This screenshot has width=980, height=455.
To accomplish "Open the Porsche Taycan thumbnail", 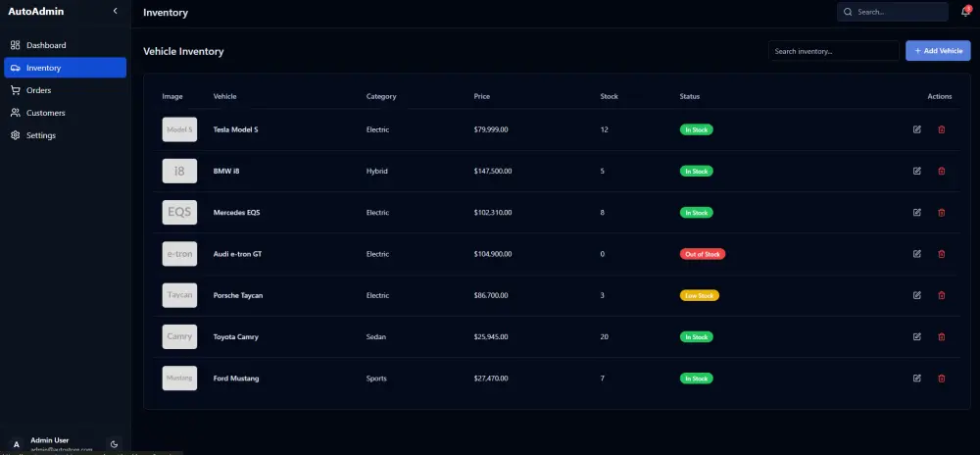I will coord(179,295).
